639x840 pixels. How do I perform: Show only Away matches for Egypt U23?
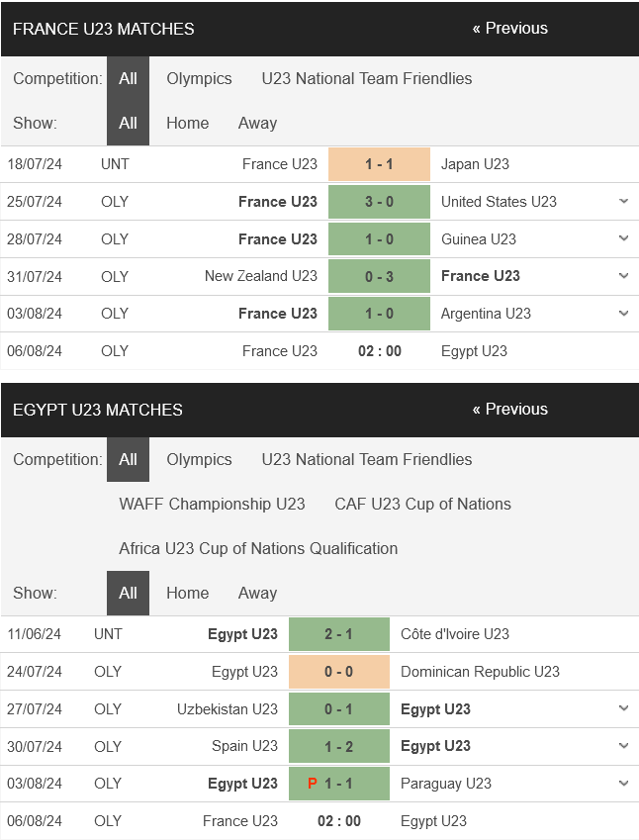[x=257, y=593]
